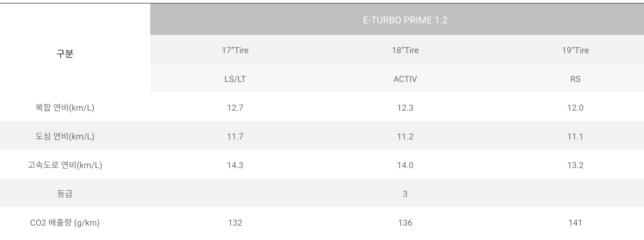The width and height of the screenshot is (644, 240).
Task: Click the grade value 3
Action: [x=405, y=194]
